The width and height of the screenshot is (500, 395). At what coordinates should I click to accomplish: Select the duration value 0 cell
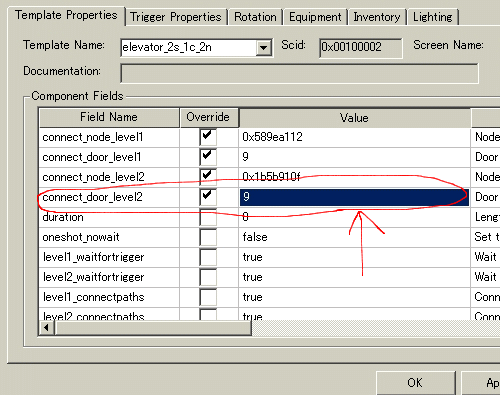354,217
